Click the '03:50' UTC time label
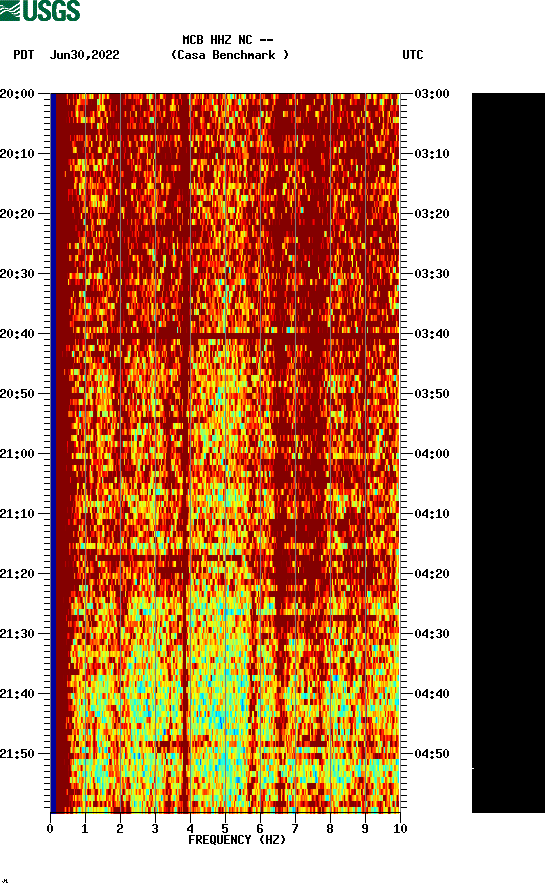Image resolution: width=552 pixels, height=892 pixels. pyautogui.click(x=432, y=394)
